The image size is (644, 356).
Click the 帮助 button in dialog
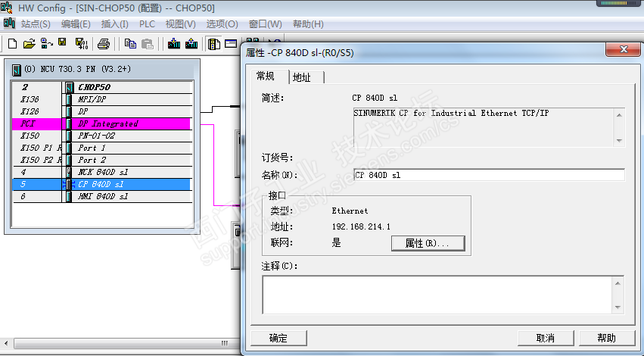[607, 339]
